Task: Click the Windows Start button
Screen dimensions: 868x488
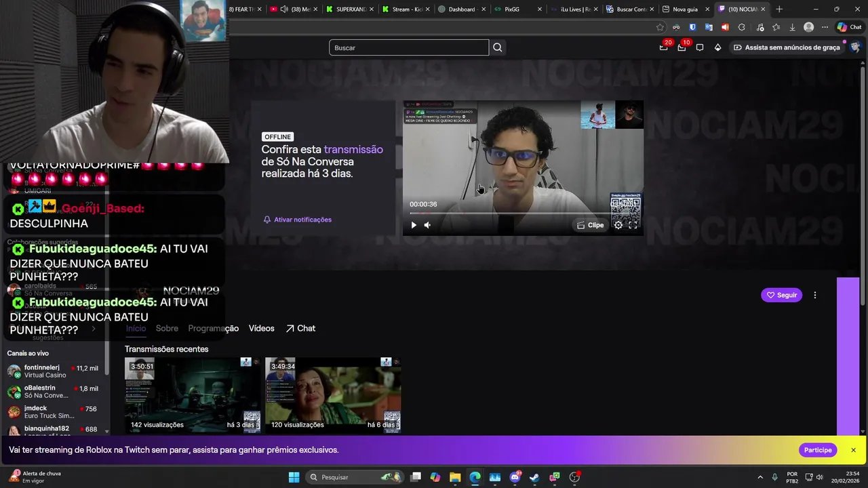Action: [294, 477]
